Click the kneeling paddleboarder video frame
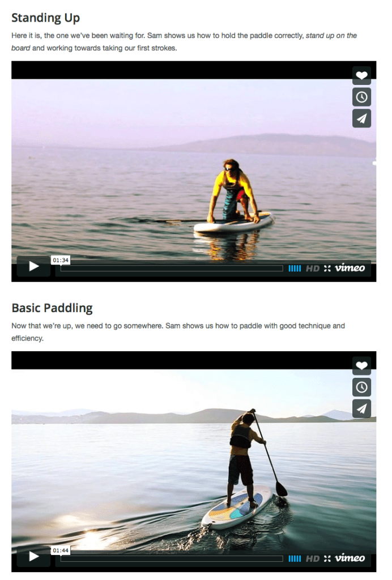This screenshot has height=580, width=392. pyautogui.click(x=194, y=171)
